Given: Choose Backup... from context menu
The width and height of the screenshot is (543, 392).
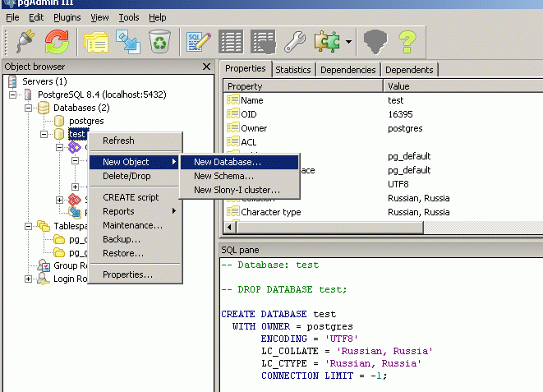Looking at the screenshot, I should pos(136,239).
